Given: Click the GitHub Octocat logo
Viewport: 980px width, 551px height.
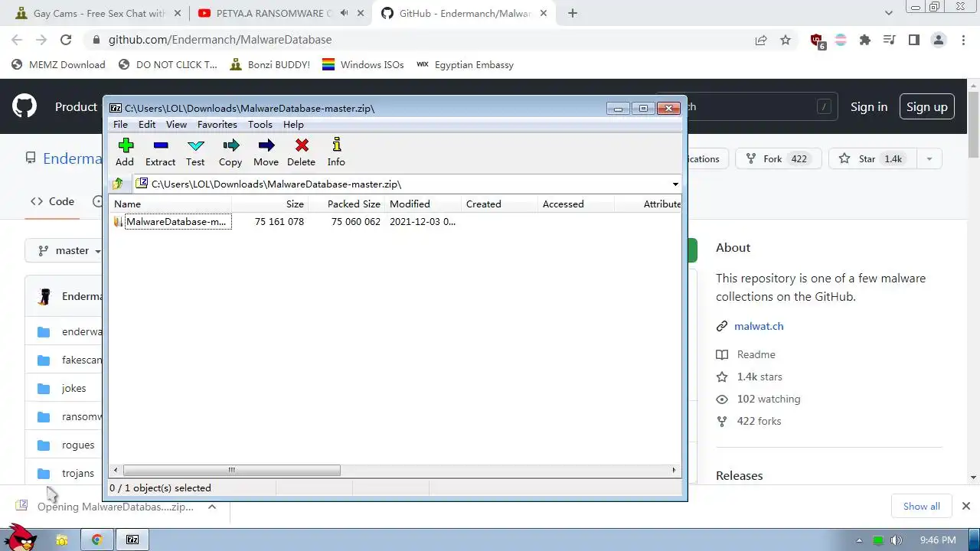Looking at the screenshot, I should tap(24, 106).
